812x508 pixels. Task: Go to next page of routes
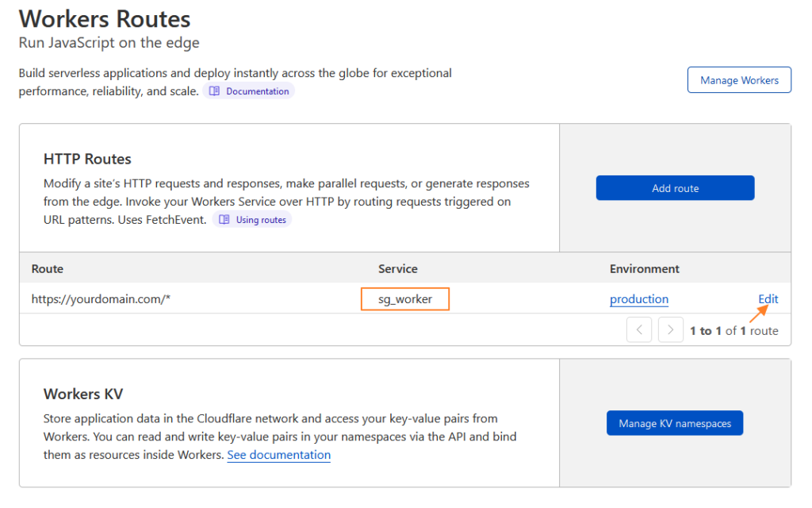[x=671, y=330]
